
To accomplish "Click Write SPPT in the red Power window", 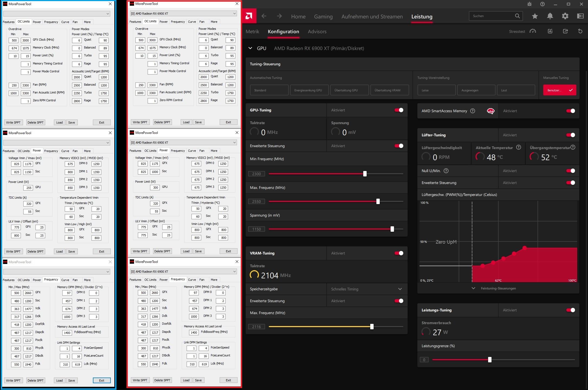I will [x=140, y=251].
